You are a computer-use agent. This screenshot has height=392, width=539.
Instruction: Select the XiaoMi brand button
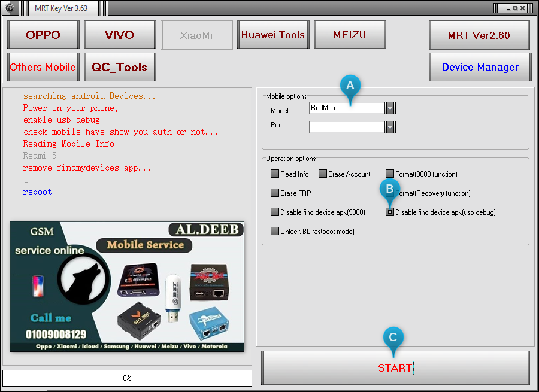pyautogui.click(x=196, y=35)
